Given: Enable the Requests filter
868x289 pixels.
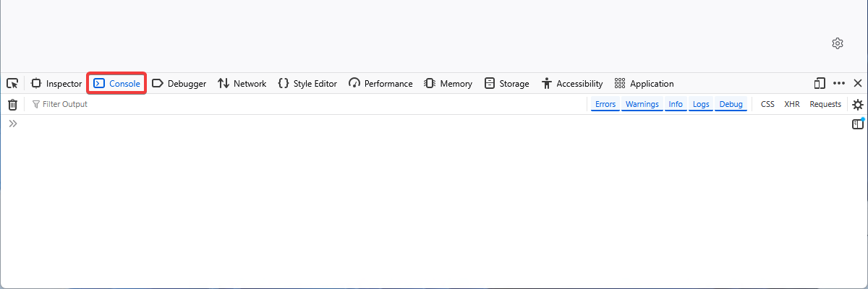Looking at the screenshot, I should [825, 104].
